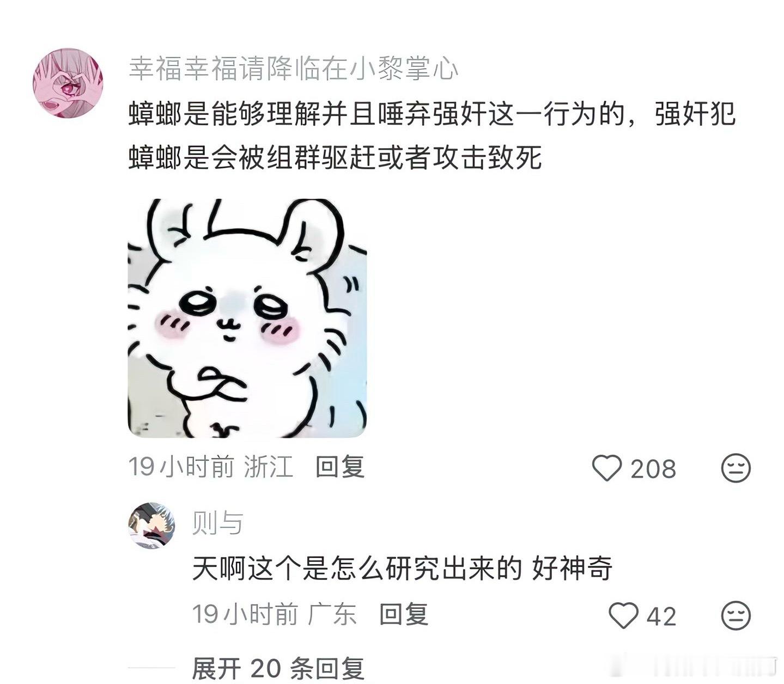
Task: Tap the 19小时前 timestamp on the top comment
Action: click(x=181, y=467)
